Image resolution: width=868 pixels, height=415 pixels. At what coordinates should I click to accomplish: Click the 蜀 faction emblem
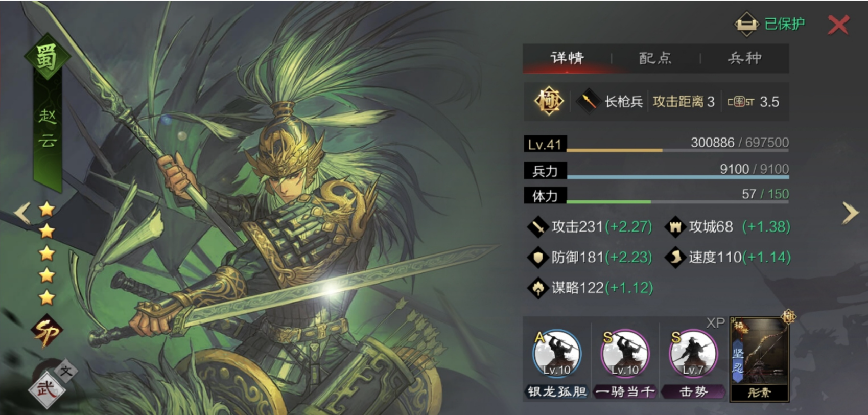click(47, 56)
